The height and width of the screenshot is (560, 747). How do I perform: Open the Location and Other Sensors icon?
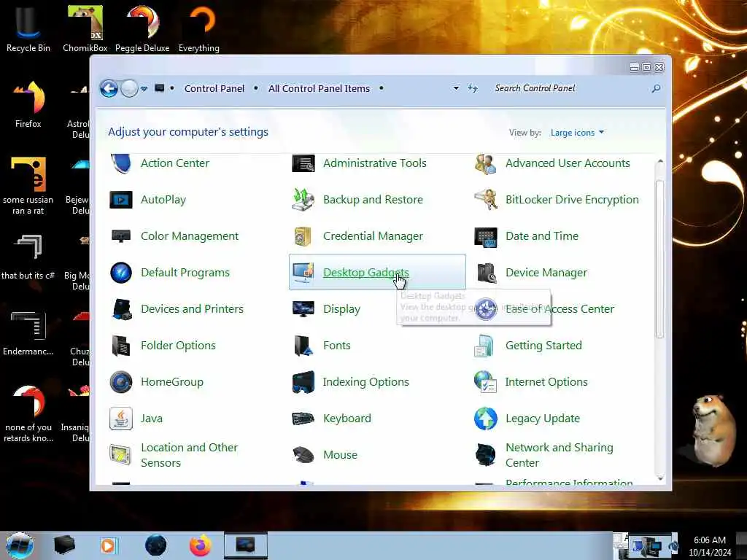click(x=120, y=455)
